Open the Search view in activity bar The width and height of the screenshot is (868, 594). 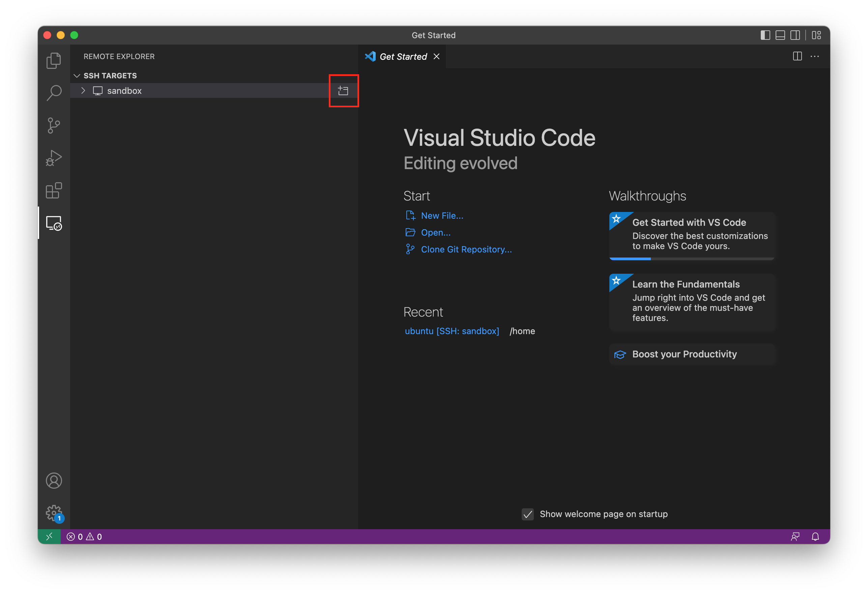(x=54, y=93)
